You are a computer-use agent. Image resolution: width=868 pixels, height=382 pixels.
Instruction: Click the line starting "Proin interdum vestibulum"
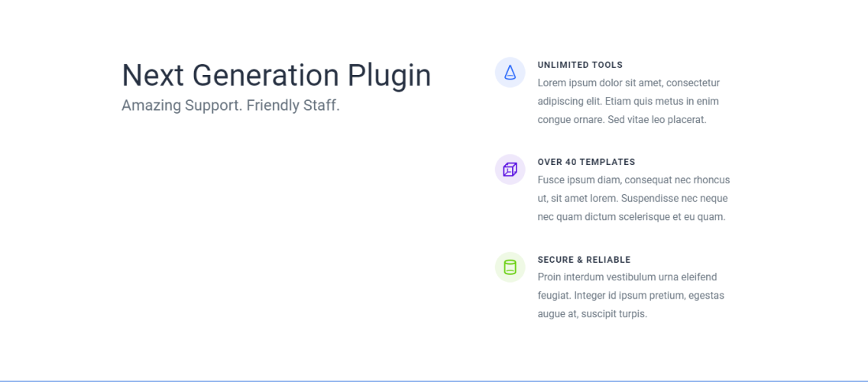point(627,277)
